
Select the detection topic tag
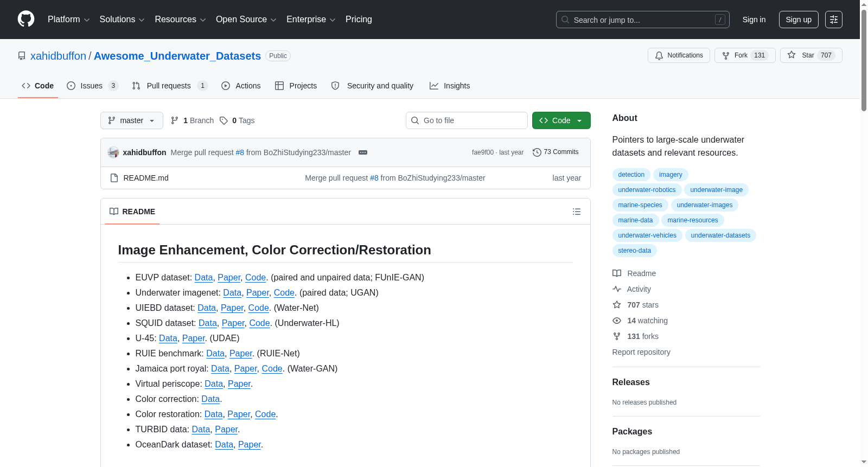click(x=631, y=175)
